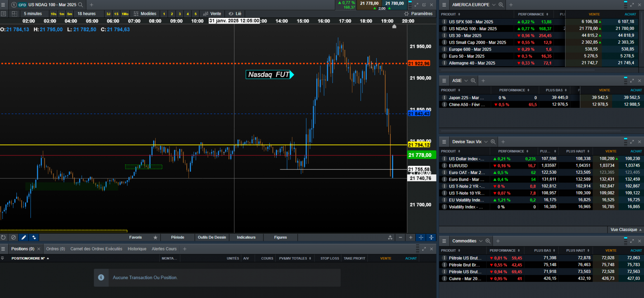Click the Nasdaq FUT chart label
This screenshot has height=298, width=644.
click(x=269, y=74)
